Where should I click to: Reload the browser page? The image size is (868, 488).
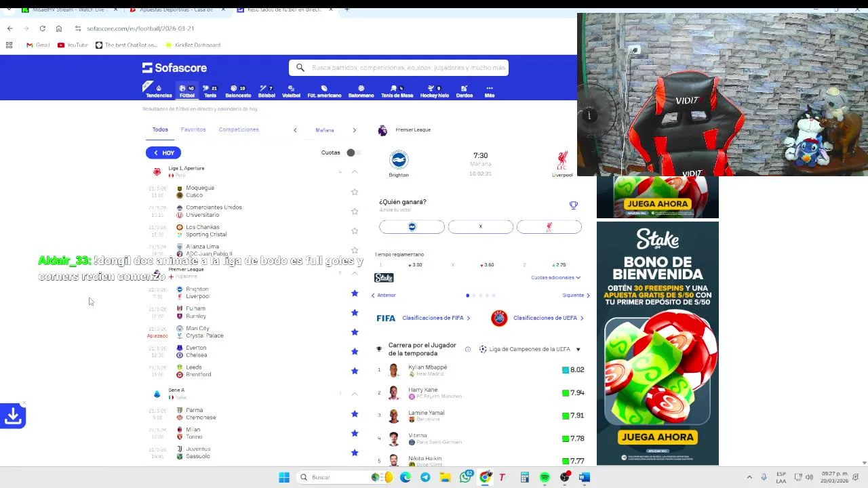42,28
